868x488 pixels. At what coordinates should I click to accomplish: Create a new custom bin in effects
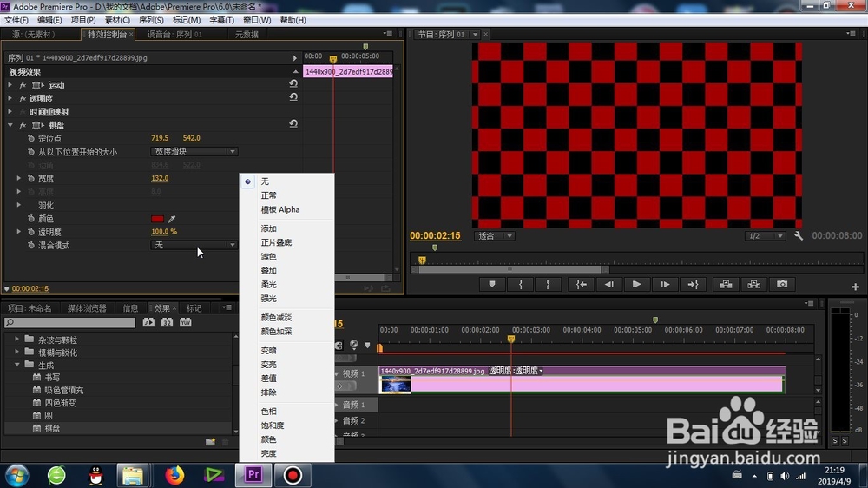coord(210,441)
